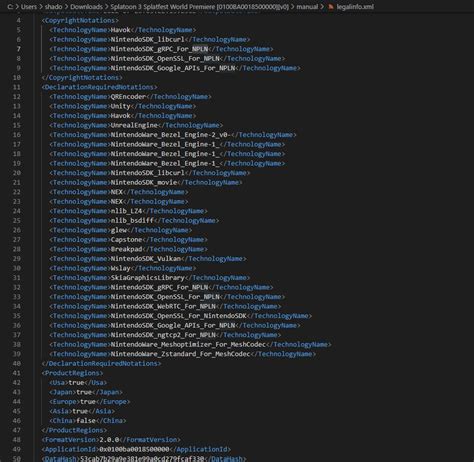474x462 pixels.
Task: Click NintendoWare_Bezel_Engine-2_v0- on line 16
Action: click(171, 135)
